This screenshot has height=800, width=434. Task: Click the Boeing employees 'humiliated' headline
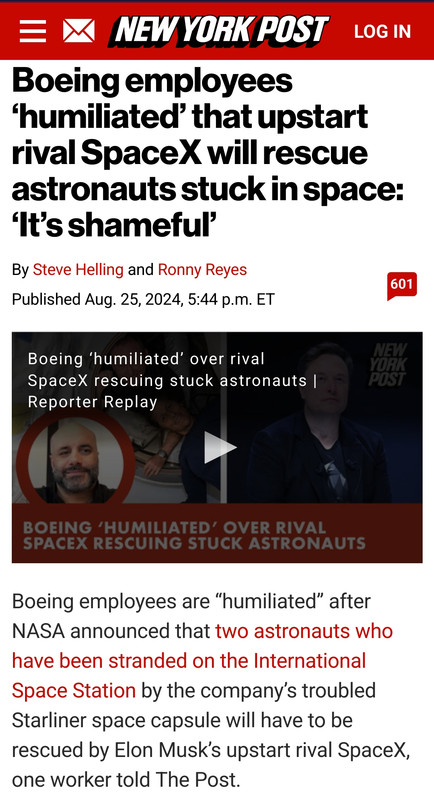(208, 153)
